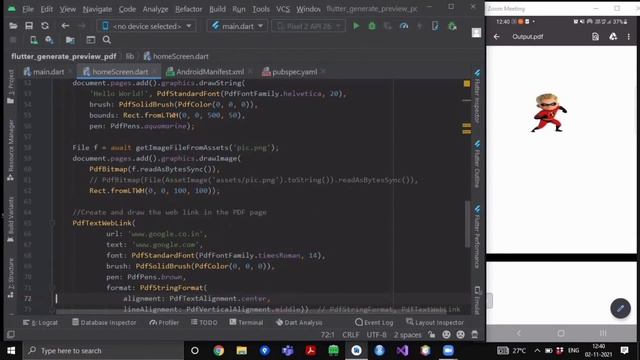Screen dimensions: 640x360
Task: Open the Project tool window stripe
Action: coord(11,87)
